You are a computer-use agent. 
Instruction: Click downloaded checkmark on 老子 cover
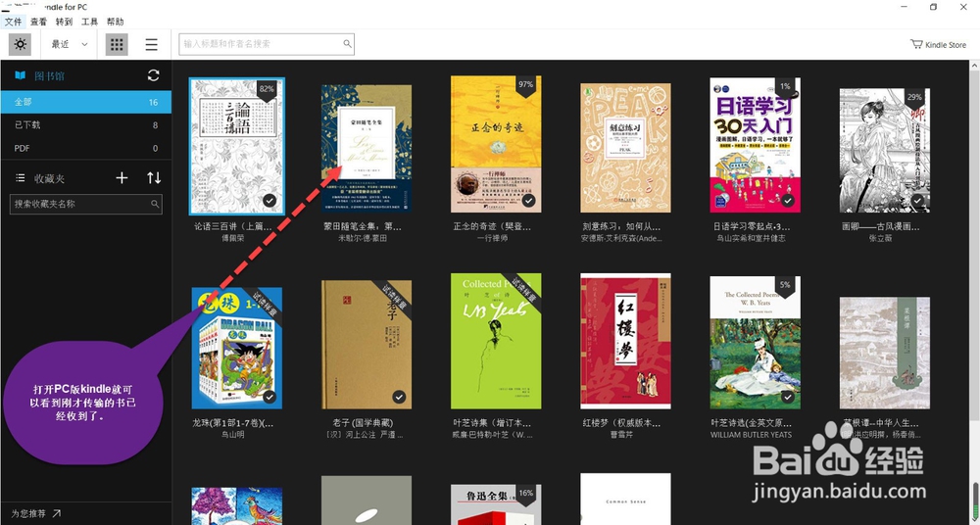tap(399, 397)
